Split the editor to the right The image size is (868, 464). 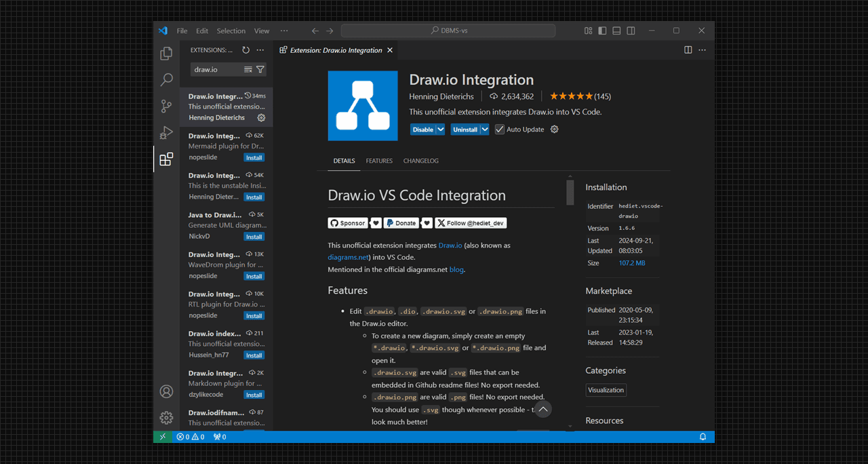(688, 50)
